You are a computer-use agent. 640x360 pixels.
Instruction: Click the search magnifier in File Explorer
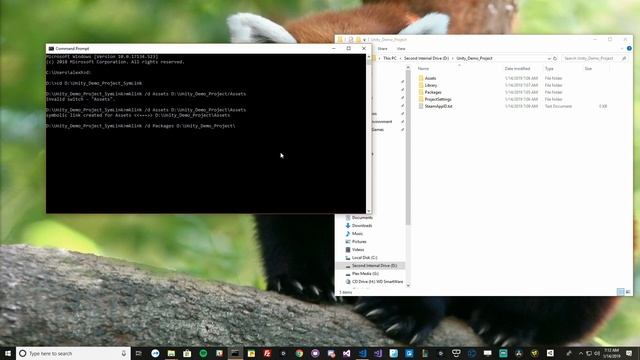click(624, 58)
